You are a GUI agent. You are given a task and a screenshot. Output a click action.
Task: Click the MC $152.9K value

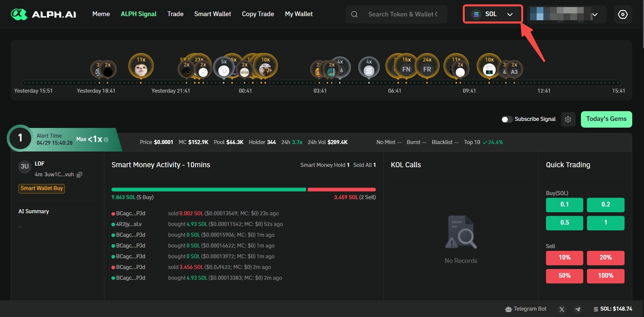tap(193, 142)
